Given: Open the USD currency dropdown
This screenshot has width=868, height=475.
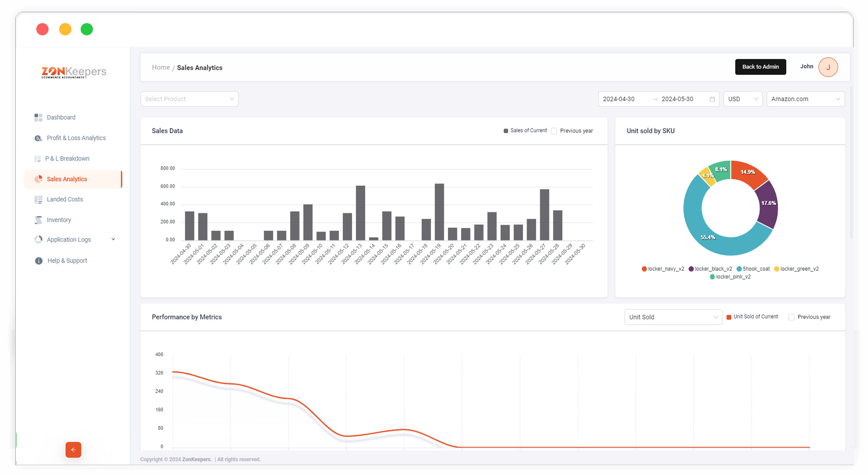Looking at the screenshot, I should click(x=743, y=99).
